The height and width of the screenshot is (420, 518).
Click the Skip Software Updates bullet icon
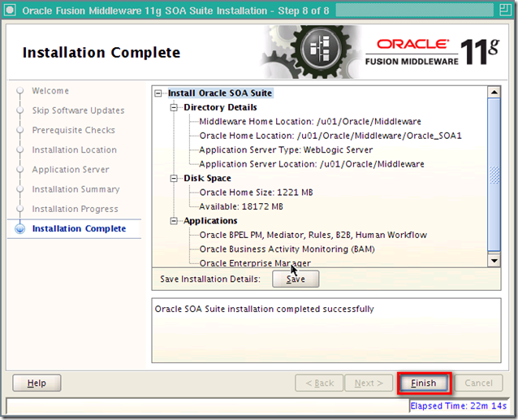coord(20,110)
